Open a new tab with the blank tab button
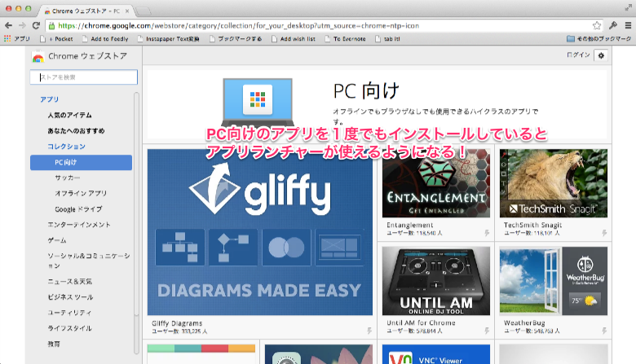Viewport: 636px width, 364px height. click(x=143, y=11)
